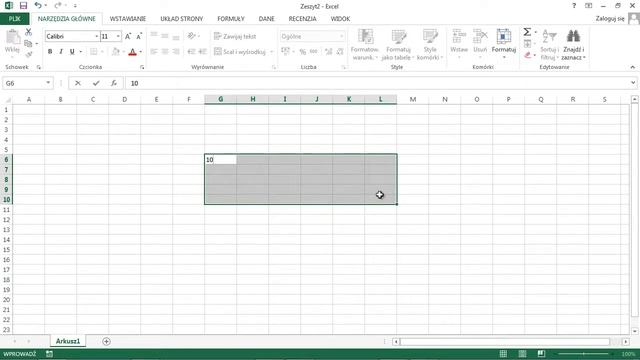
Task: Select the Arkusz1 sheet tab
Action: click(68, 341)
